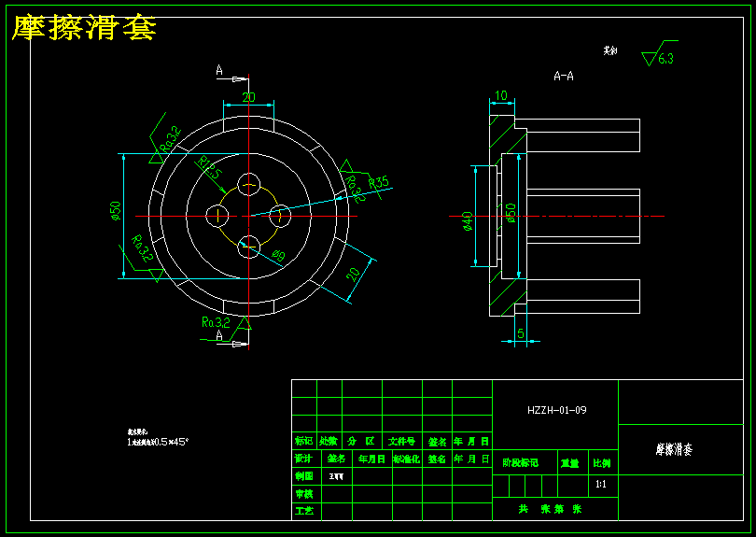Click the drafter name next to 制图

tap(336, 476)
